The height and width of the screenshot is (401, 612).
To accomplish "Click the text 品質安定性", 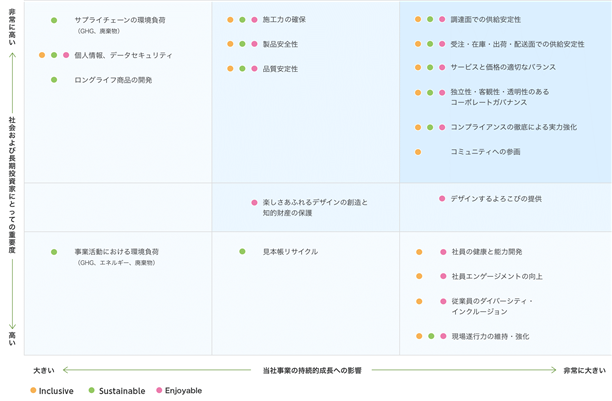I will pyautogui.click(x=280, y=69).
